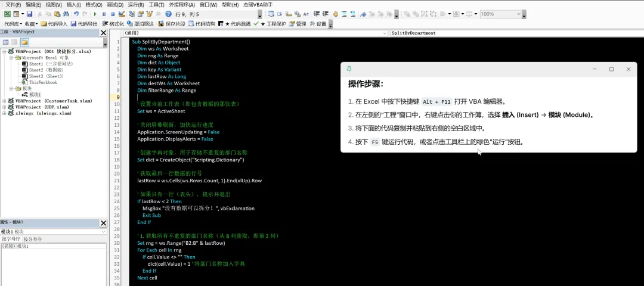Click the pin icon in the instruction window
The height and width of the screenshot is (286, 644).
tap(349, 69)
